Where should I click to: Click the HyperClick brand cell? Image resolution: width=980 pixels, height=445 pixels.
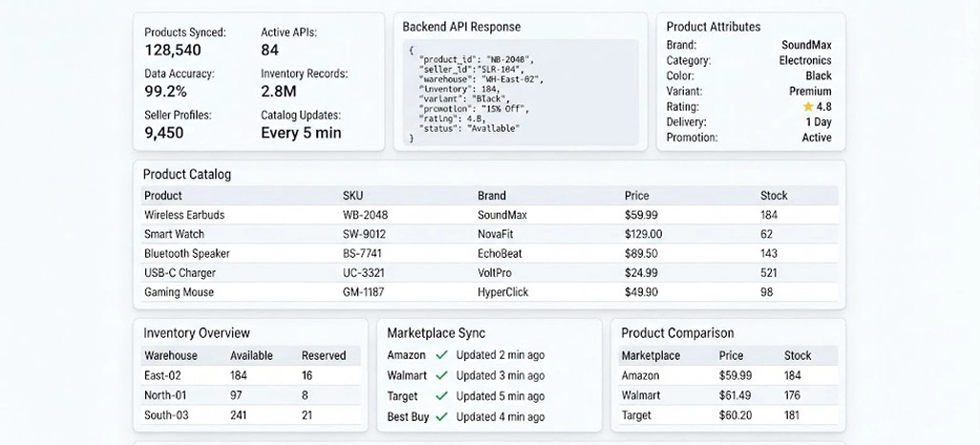[x=503, y=292]
